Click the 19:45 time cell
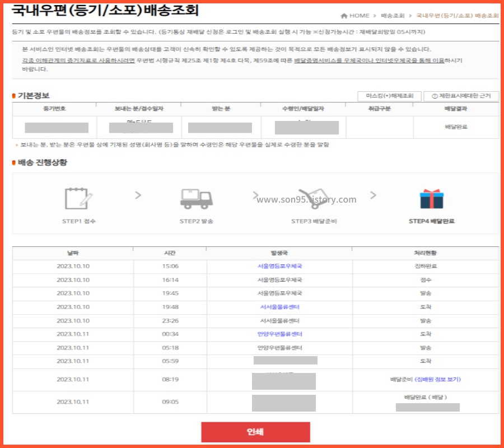 click(170, 293)
